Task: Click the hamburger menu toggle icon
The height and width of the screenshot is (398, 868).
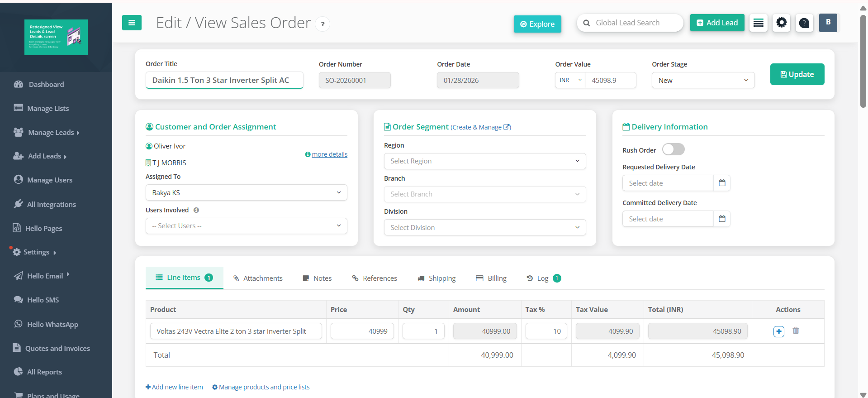Action: click(x=132, y=23)
